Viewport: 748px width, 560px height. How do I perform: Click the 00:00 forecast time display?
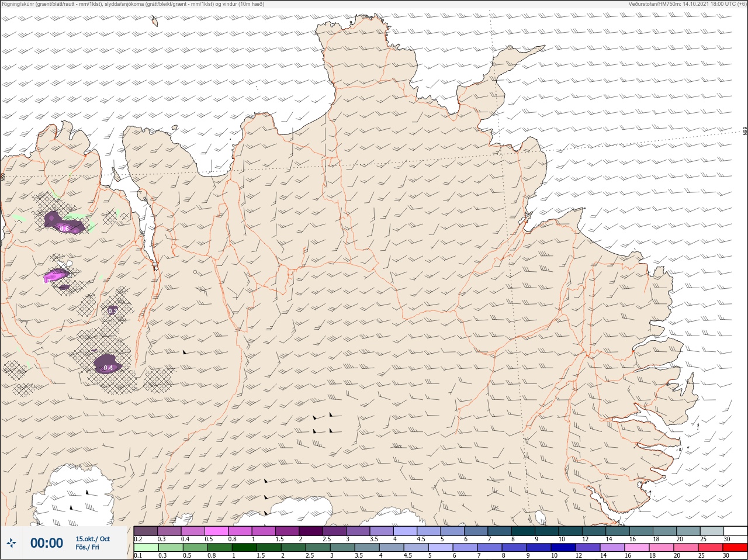coord(47,543)
